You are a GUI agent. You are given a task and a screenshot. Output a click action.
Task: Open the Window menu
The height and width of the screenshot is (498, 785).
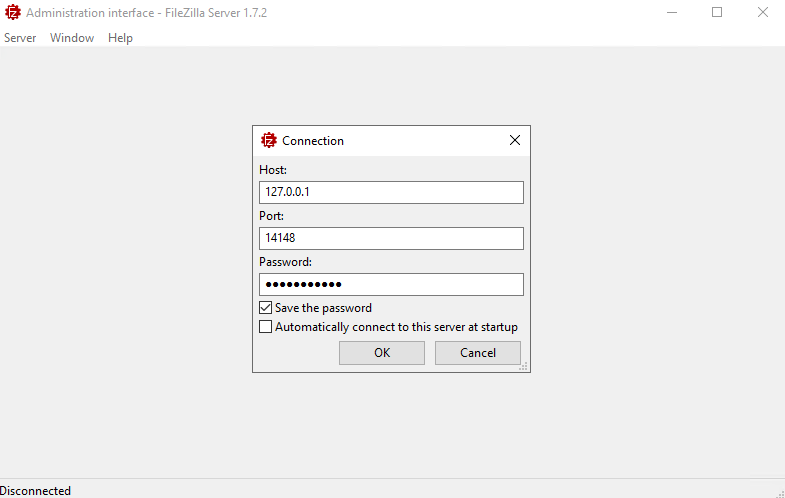point(72,38)
